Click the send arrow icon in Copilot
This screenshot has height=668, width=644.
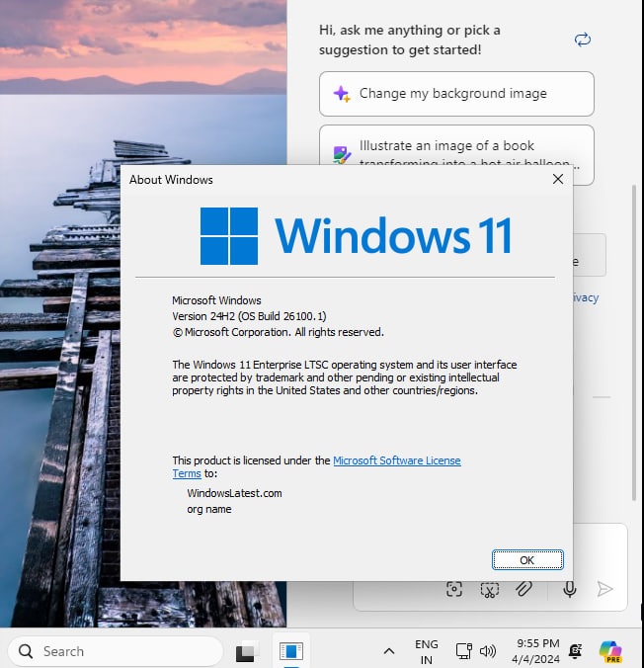(604, 589)
